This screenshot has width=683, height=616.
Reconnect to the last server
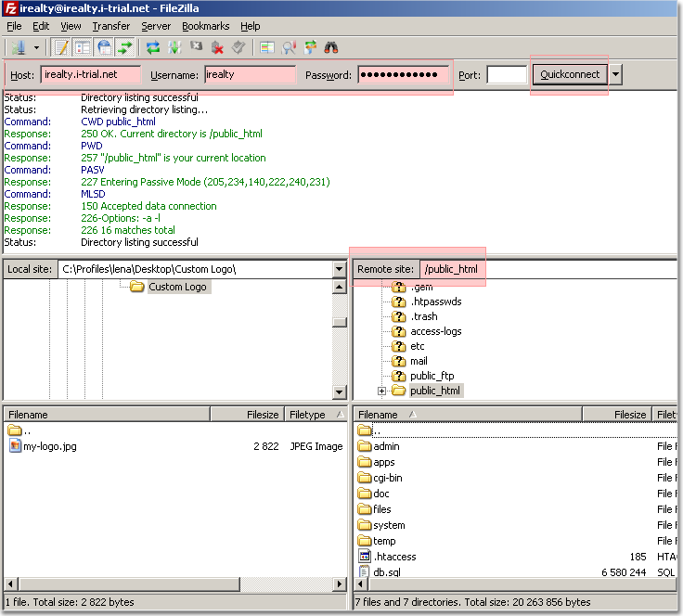(238, 47)
